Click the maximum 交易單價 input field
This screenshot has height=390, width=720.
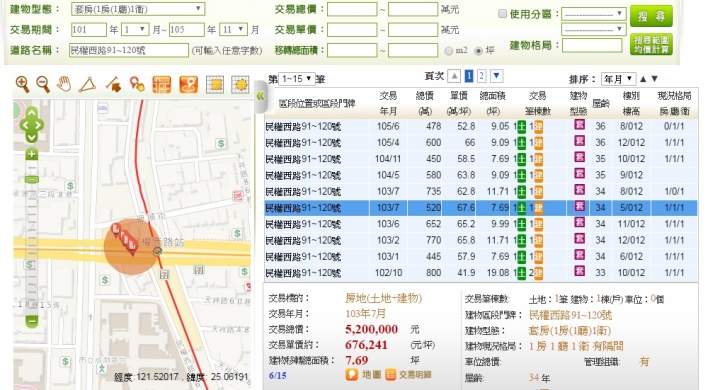(413, 30)
